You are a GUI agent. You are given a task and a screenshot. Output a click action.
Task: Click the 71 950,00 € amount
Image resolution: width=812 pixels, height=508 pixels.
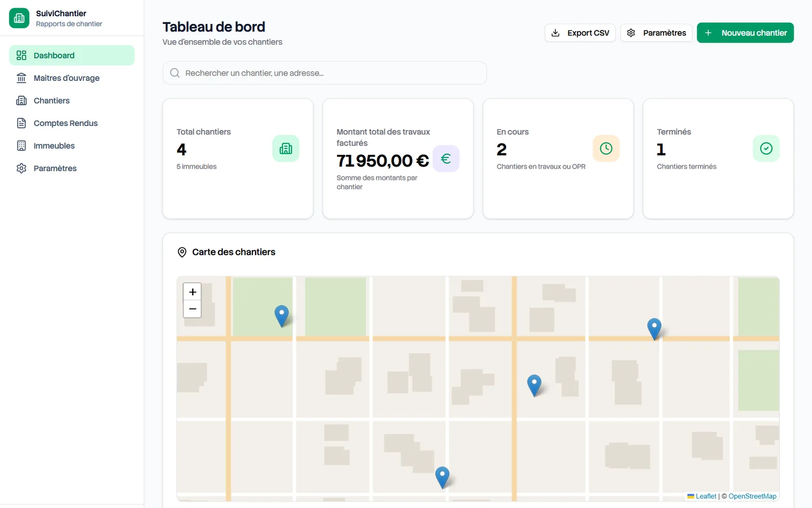(x=383, y=161)
